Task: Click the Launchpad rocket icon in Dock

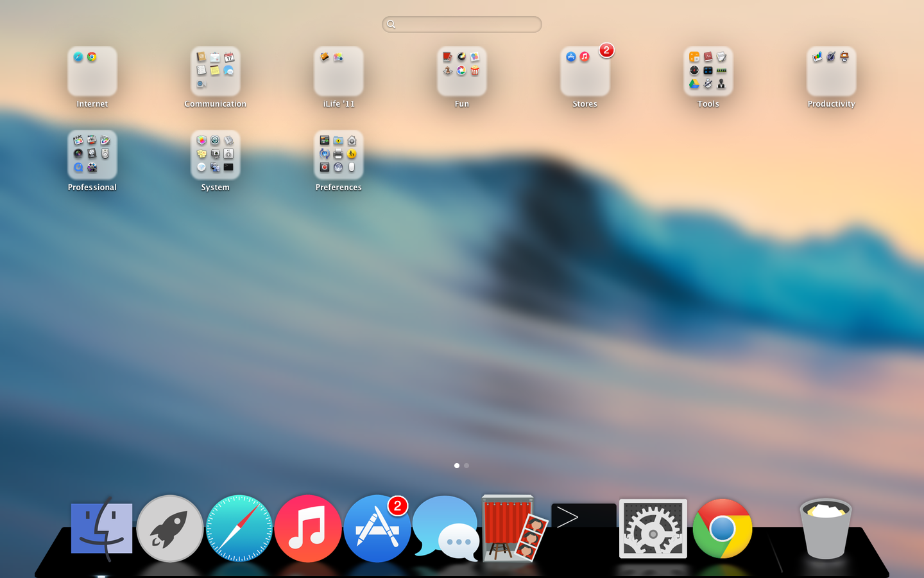Action: 170,529
